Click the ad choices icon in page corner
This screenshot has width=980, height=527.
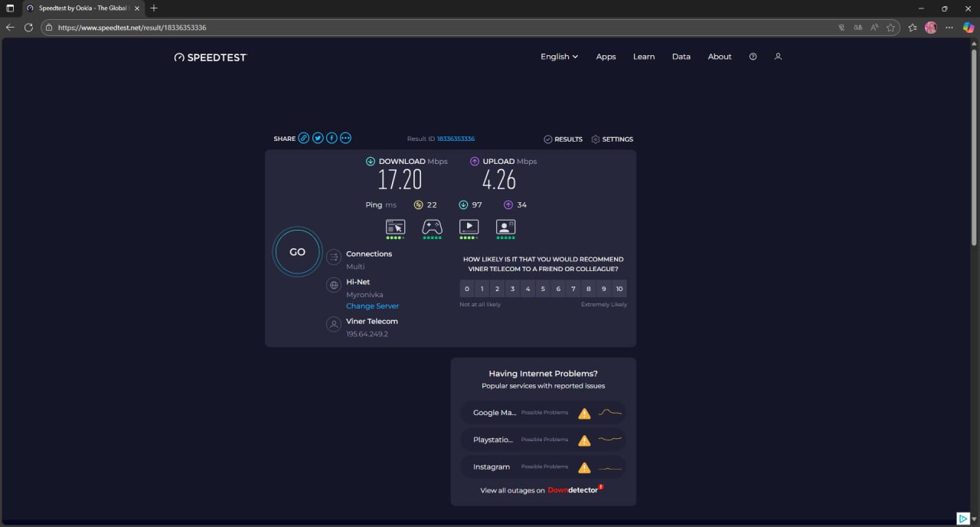[964, 519]
